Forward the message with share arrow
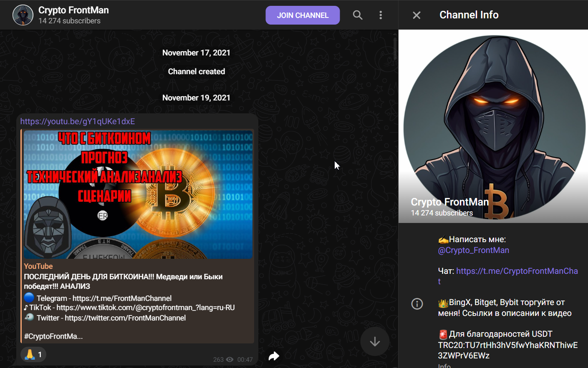588x368 pixels. [274, 356]
